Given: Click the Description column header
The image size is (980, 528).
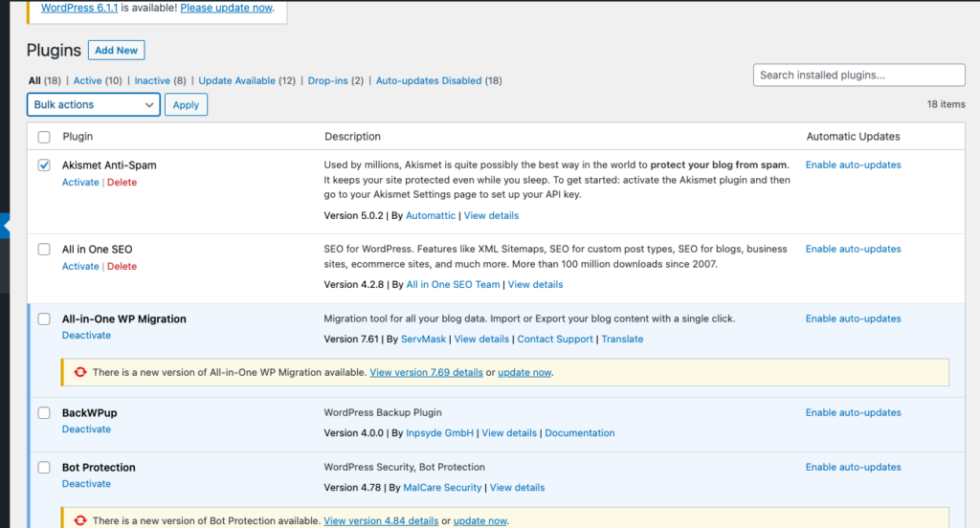Looking at the screenshot, I should (x=352, y=136).
